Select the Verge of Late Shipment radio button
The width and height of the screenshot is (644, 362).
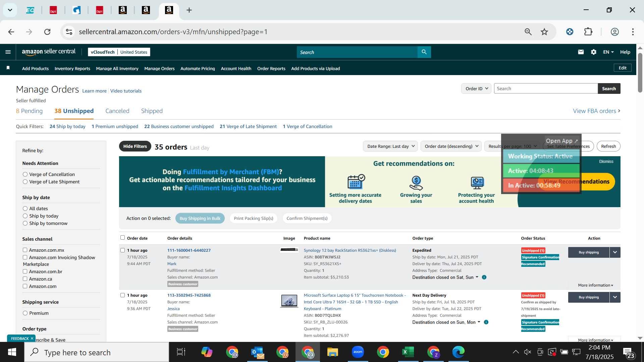click(25, 182)
